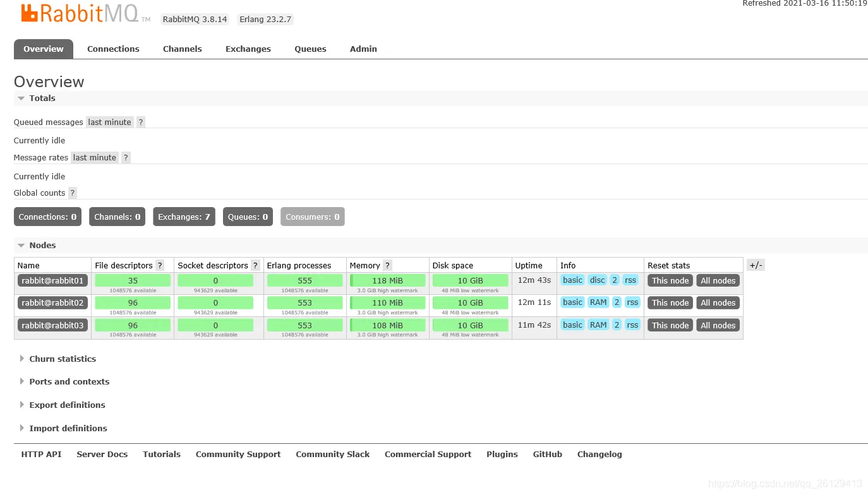
Task: Click the Channels: 0 count button
Action: [118, 217]
